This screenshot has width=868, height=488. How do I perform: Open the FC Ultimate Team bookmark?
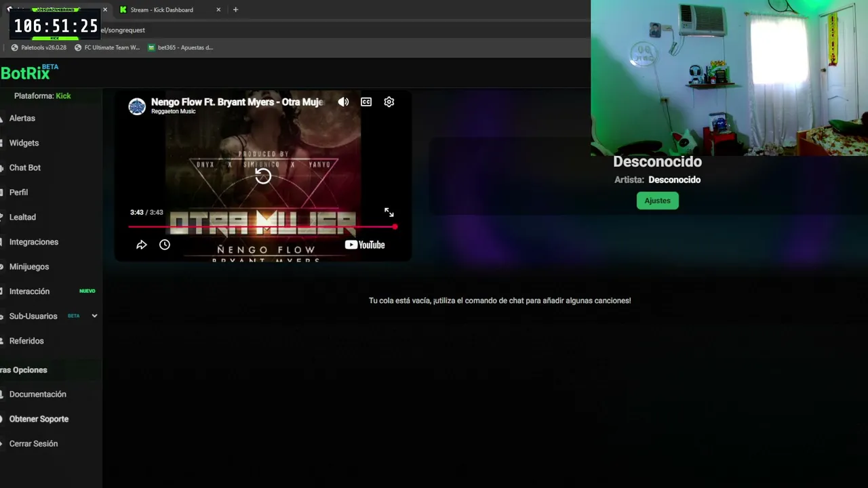pos(107,47)
